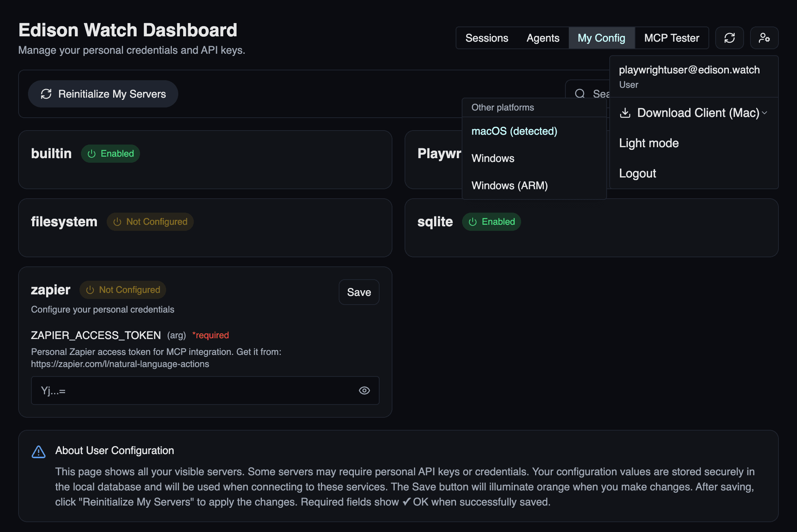Viewport: 797px width, 532px height.
Task: Toggle the zapier Not Configured badge
Action: pyautogui.click(x=123, y=290)
